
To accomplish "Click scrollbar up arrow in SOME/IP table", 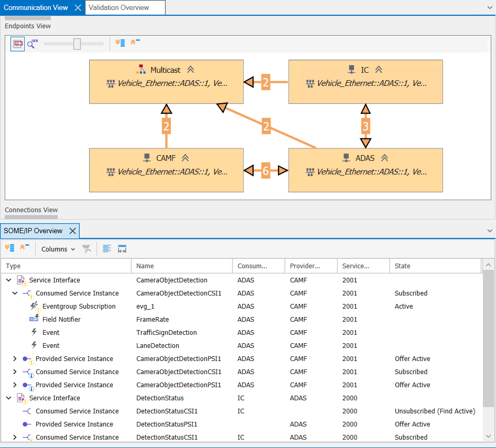I will coord(489,265).
